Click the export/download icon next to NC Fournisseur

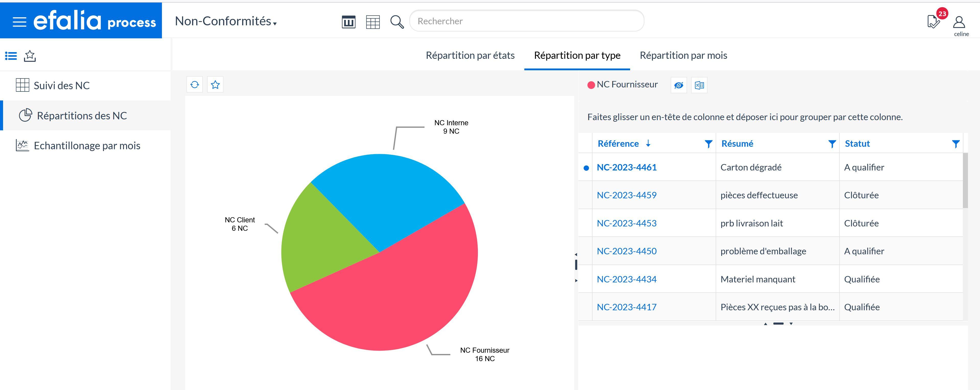[699, 84]
